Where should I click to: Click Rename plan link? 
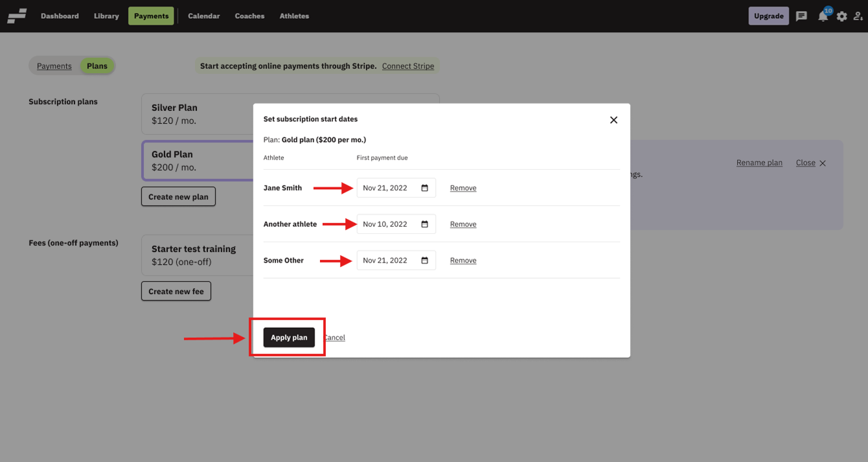pyautogui.click(x=759, y=163)
